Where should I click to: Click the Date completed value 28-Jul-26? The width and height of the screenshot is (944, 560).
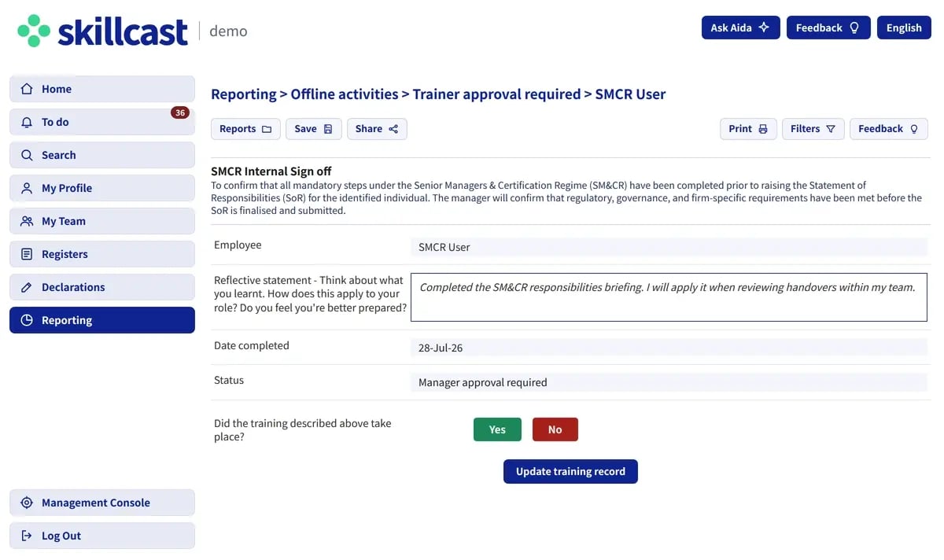coord(669,348)
